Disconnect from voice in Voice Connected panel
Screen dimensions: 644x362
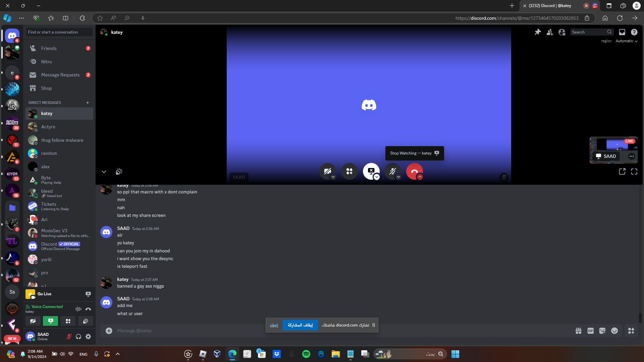pos(88,309)
